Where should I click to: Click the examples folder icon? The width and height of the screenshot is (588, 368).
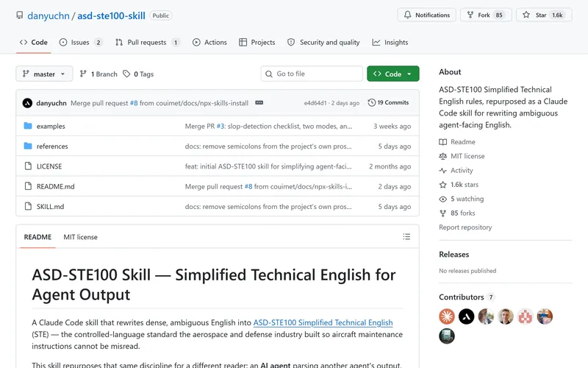point(28,126)
